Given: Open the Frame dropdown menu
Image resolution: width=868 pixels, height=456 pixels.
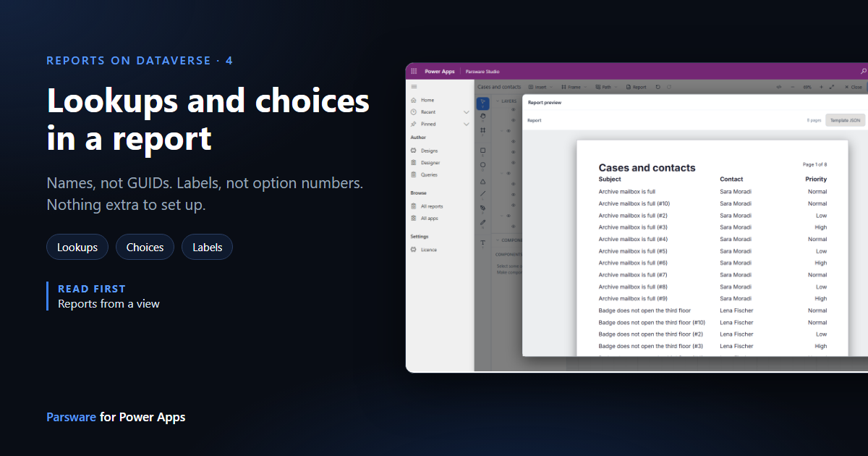Looking at the screenshot, I should 574,87.
